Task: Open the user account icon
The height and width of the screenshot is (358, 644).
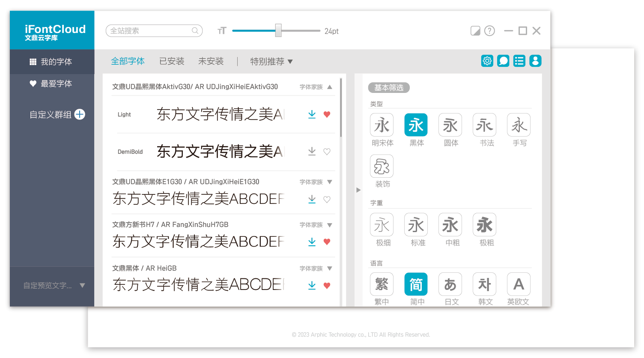Action: pos(536,61)
